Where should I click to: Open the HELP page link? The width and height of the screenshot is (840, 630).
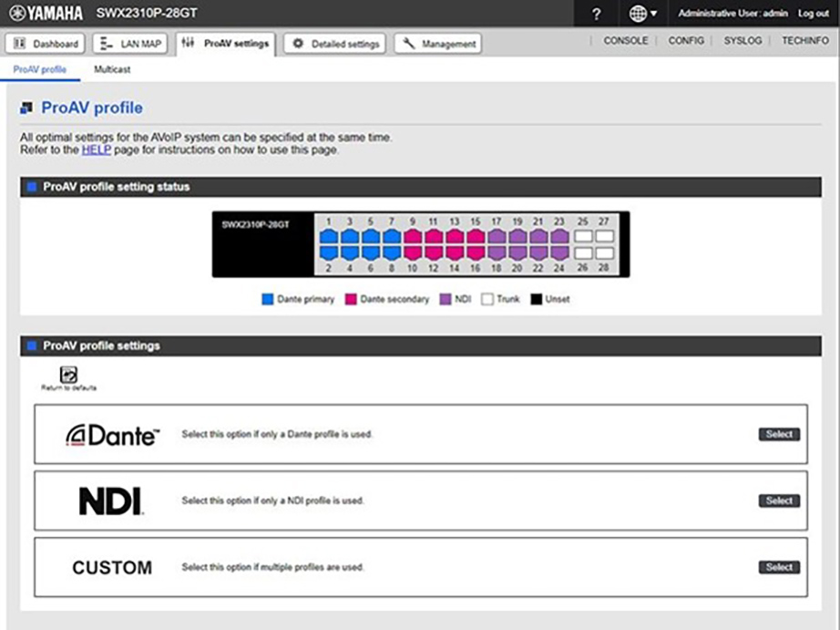tap(96, 150)
